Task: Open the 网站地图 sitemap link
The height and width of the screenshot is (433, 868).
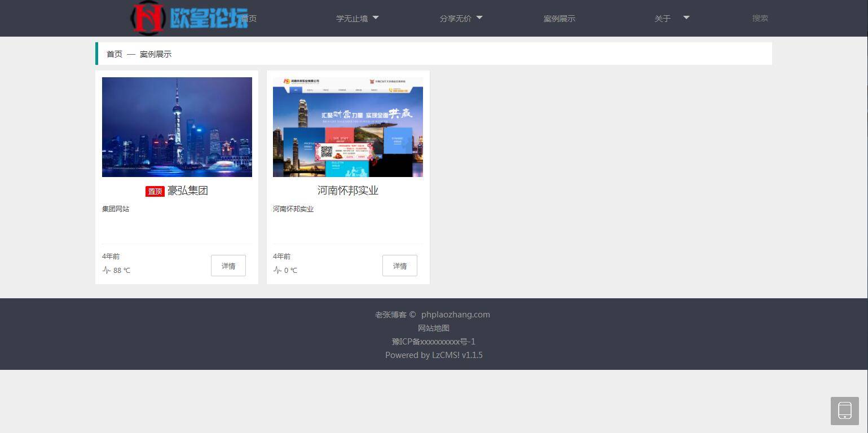Action: tap(433, 328)
